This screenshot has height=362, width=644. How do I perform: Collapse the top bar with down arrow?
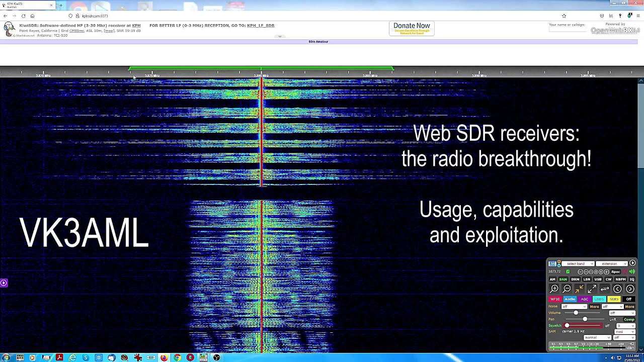click(280, 37)
